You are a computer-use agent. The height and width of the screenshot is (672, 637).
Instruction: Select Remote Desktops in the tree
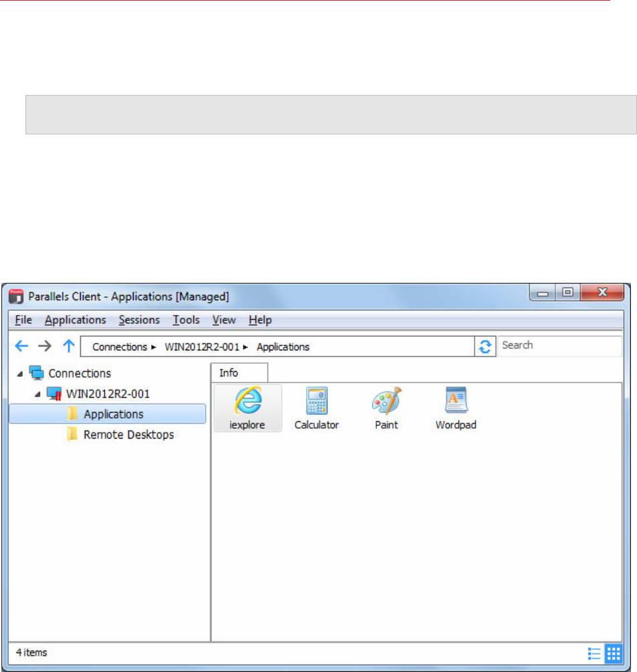(x=128, y=434)
